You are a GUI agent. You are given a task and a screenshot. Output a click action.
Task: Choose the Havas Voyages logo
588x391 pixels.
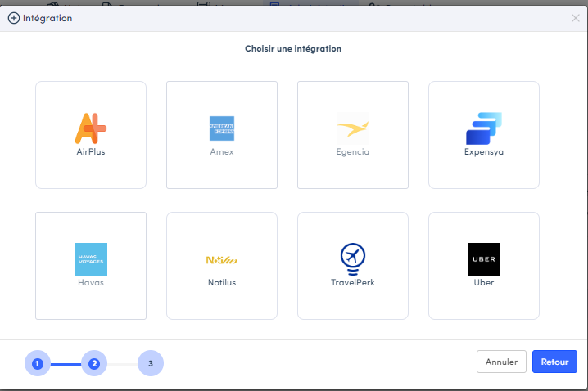(x=91, y=259)
